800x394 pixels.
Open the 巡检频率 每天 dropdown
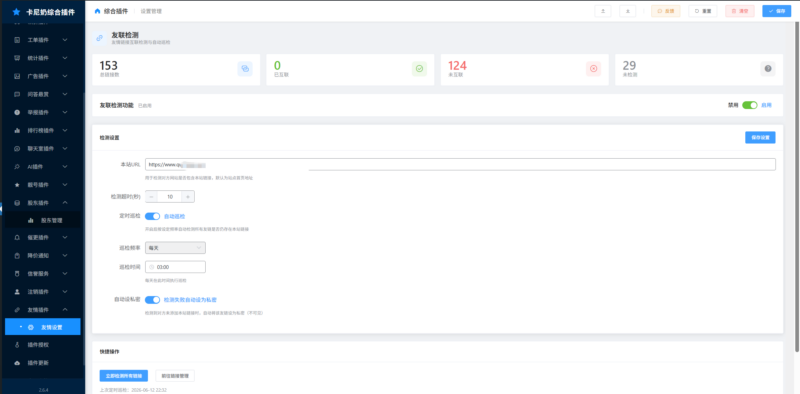tap(176, 248)
